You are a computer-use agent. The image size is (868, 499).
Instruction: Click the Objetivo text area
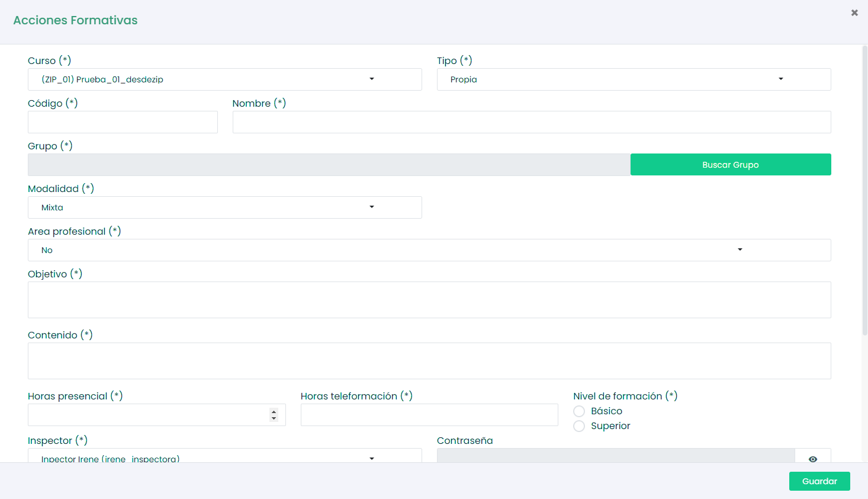(x=429, y=300)
